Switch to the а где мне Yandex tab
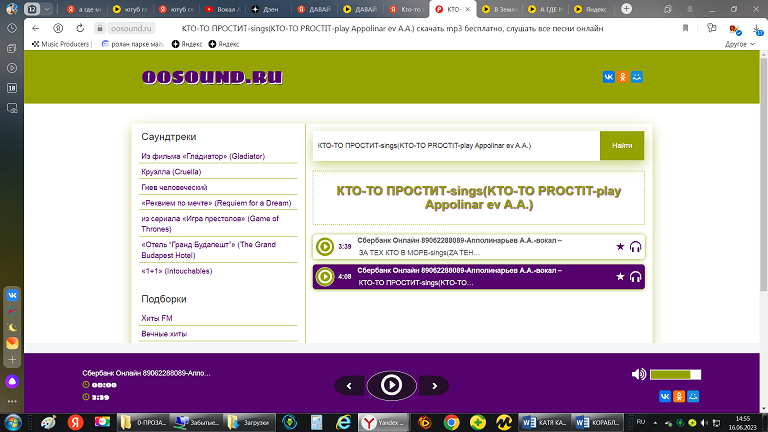Image resolution: width=768 pixels, height=432 pixels. click(84, 9)
